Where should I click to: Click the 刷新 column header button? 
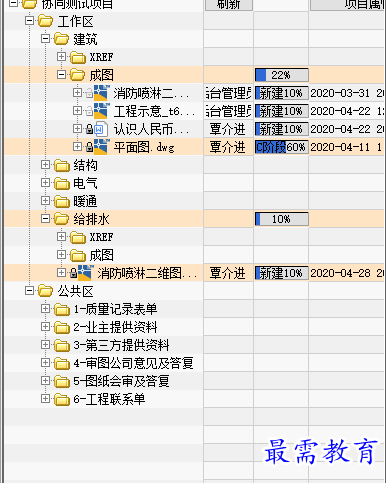(x=229, y=5)
